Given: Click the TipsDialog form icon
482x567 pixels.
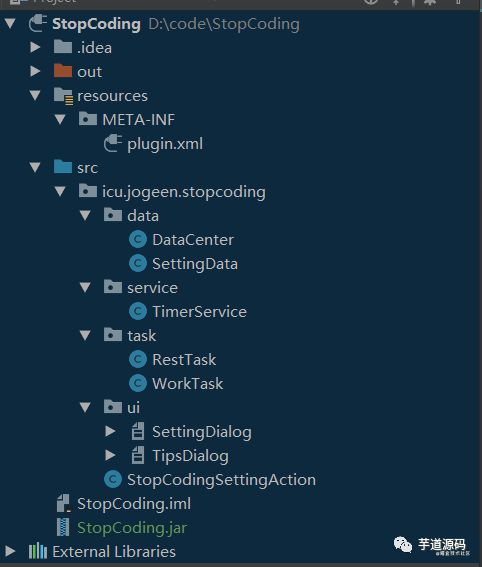Looking at the screenshot, I should (x=138, y=455).
